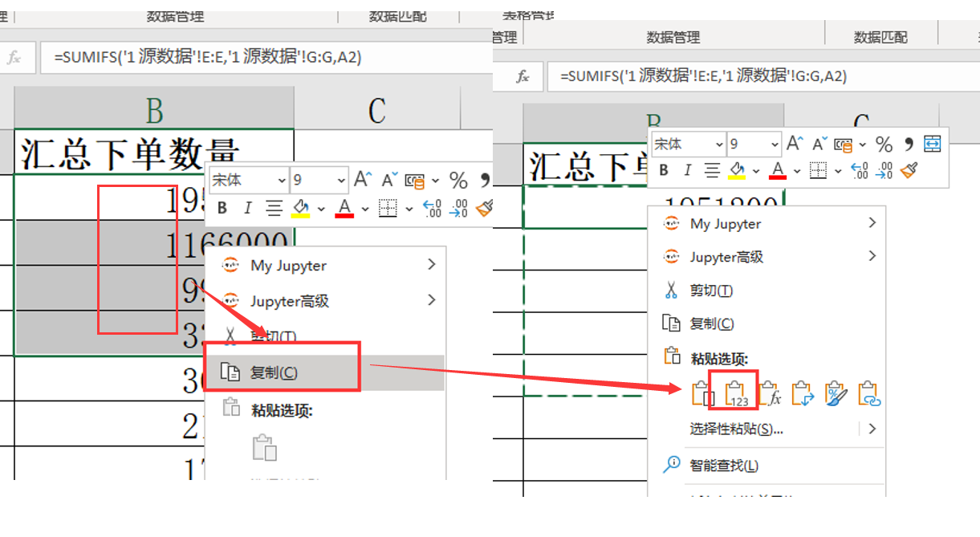This screenshot has height=537, width=980.
Task: Choose Paste Values (123) icon in right menu
Action: point(737,393)
